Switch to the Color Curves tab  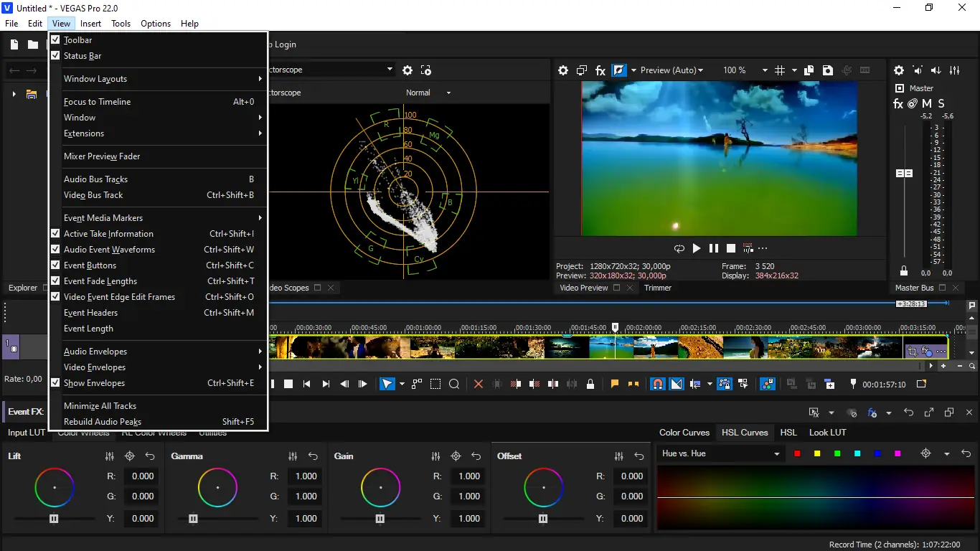pos(684,433)
